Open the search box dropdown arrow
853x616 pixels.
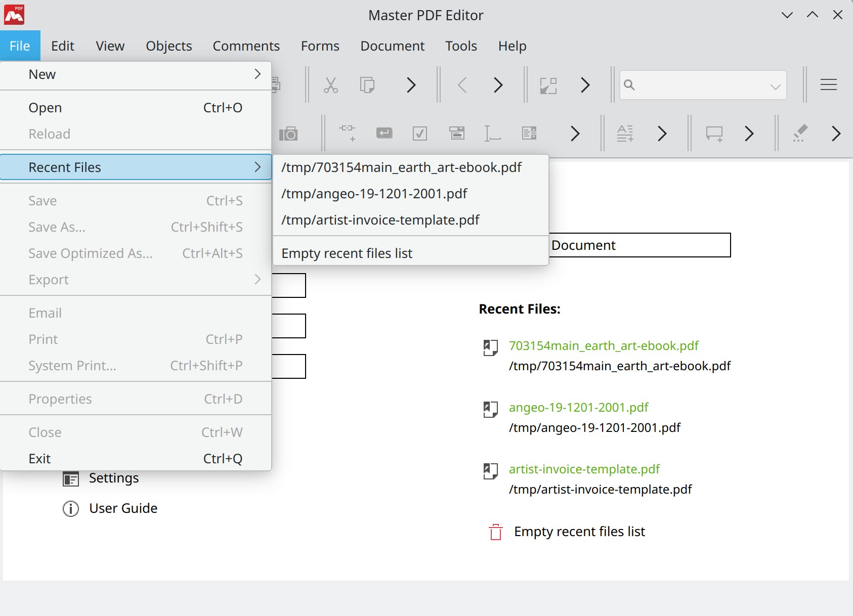(775, 86)
